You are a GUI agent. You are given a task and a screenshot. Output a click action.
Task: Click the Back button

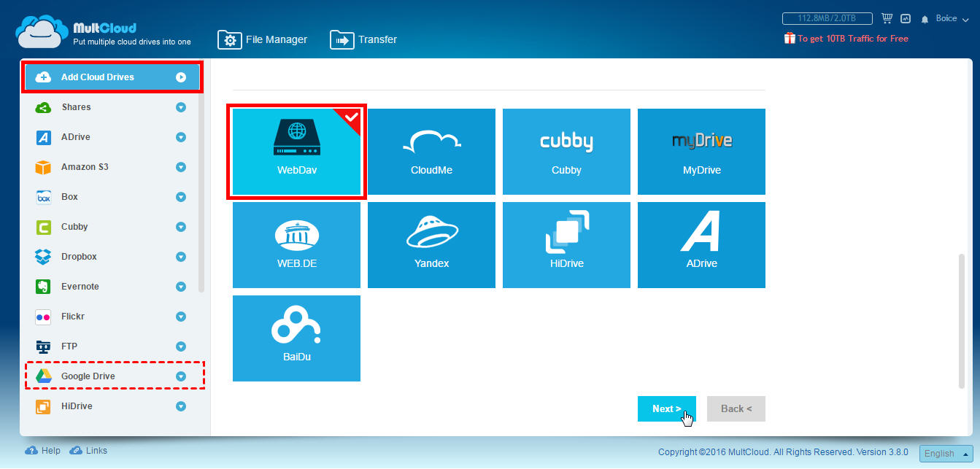[736, 408]
